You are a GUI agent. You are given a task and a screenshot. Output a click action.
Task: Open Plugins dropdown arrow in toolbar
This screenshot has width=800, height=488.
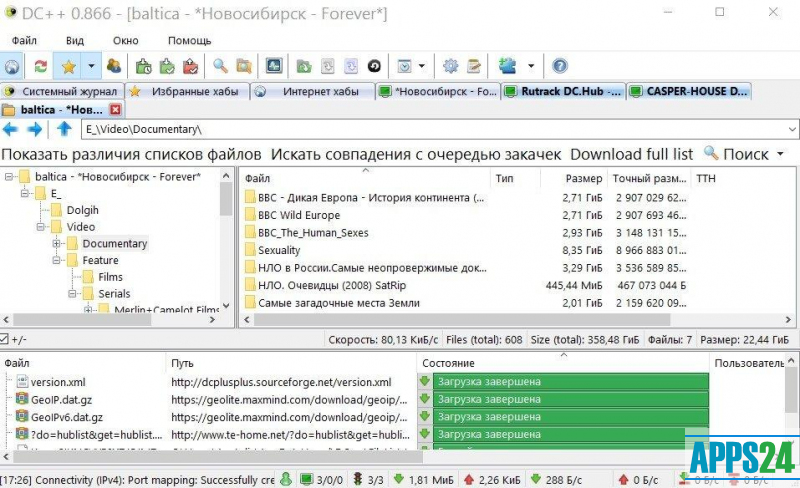pos(531,66)
